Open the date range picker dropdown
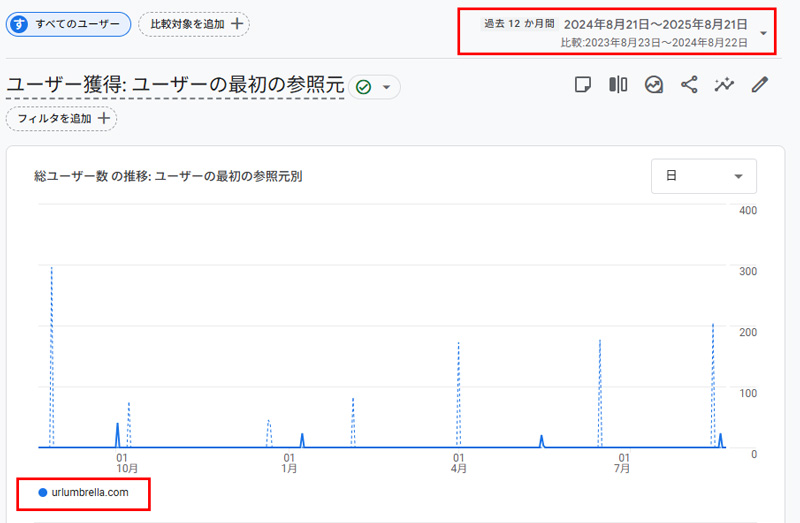The image size is (800, 523). (764, 33)
